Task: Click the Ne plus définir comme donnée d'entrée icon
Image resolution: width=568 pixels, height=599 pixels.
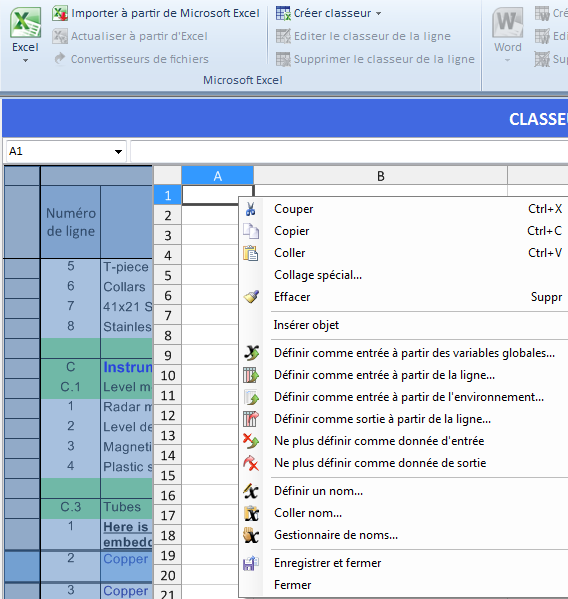Action: pos(251,441)
